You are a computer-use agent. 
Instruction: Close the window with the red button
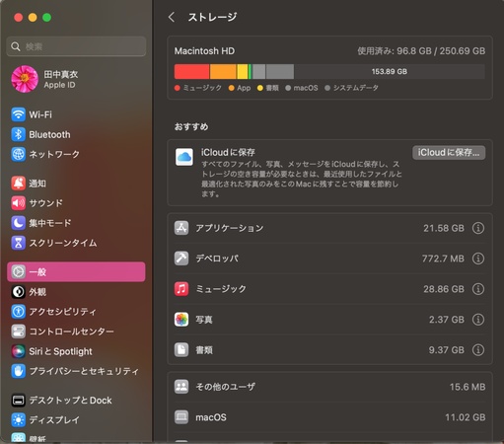19,18
